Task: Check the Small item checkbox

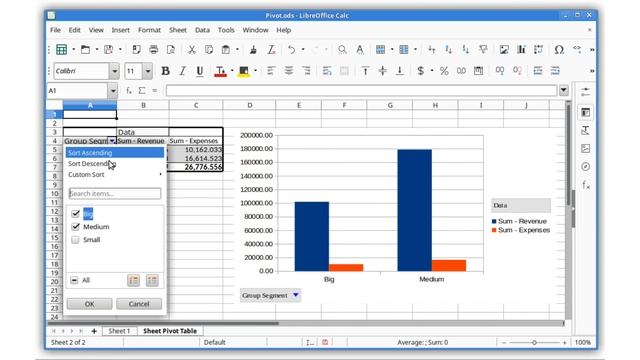Action: coord(76,240)
